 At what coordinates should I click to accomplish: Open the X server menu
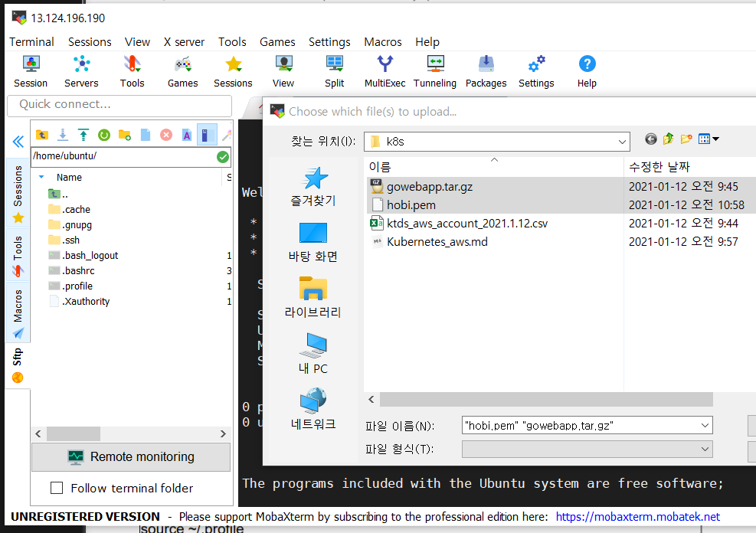point(184,42)
